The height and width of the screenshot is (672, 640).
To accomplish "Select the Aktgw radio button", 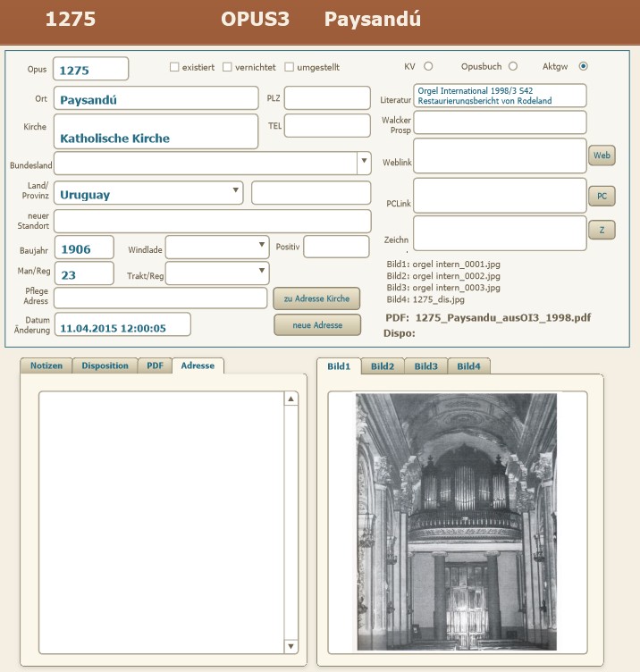I will point(584,66).
